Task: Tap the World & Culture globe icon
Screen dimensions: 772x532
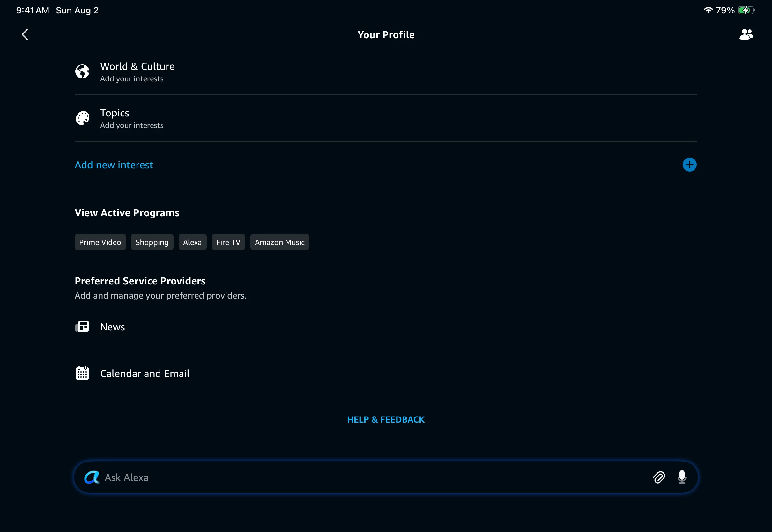Action: click(x=82, y=71)
